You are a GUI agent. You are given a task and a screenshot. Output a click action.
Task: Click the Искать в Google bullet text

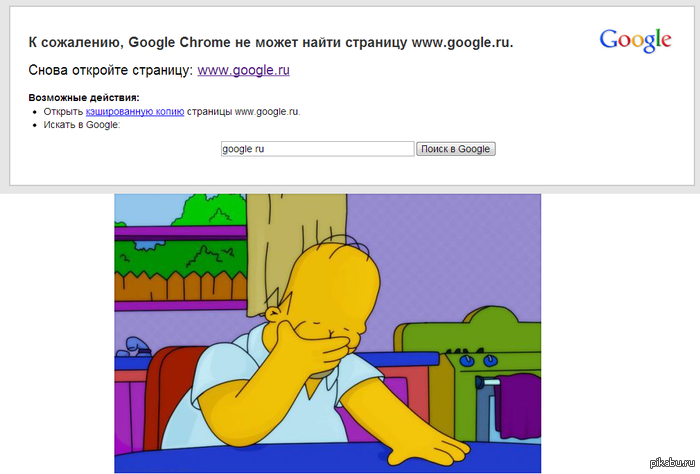point(82,125)
